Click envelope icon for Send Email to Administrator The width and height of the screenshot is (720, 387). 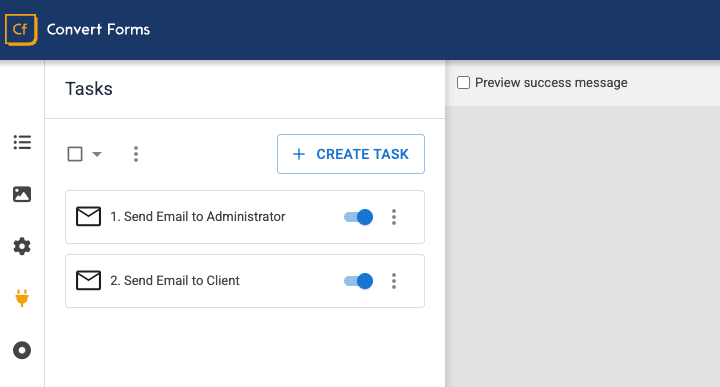tap(88, 217)
